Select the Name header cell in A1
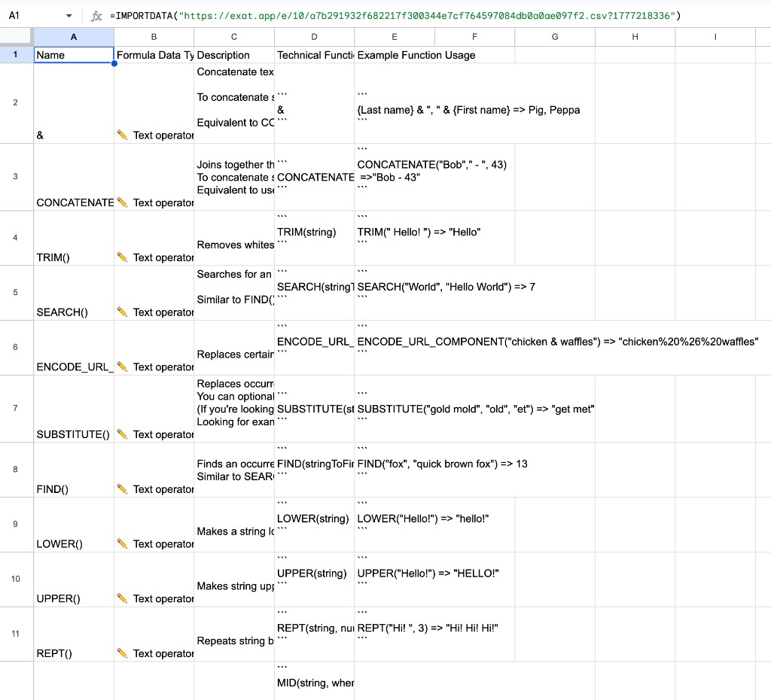 [x=73, y=55]
